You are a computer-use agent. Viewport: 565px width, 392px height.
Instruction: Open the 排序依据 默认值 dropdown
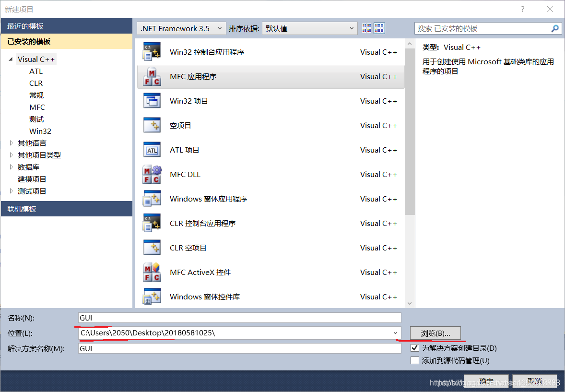[x=309, y=28]
